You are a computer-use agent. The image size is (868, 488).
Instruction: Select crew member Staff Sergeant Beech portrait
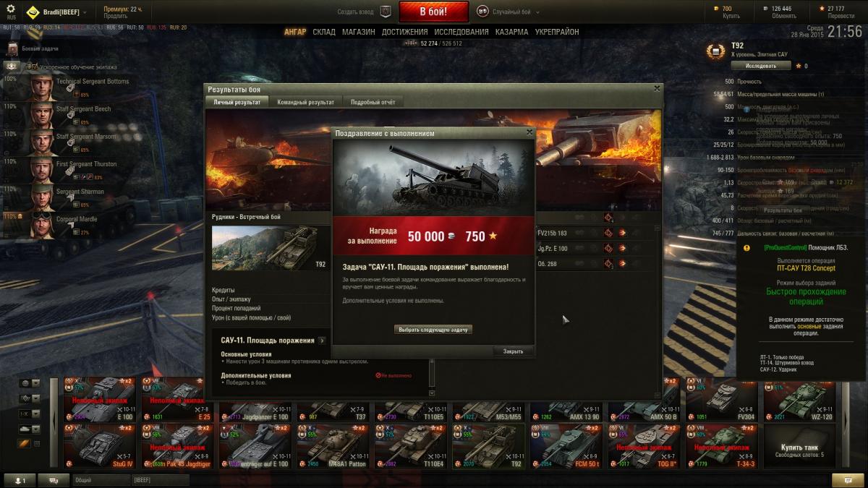tap(41, 116)
